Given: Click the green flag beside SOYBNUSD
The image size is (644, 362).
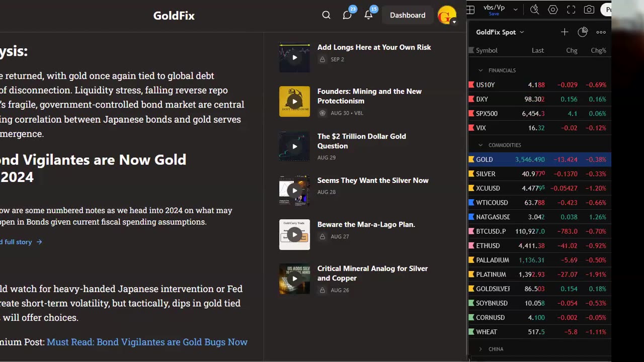Looking at the screenshot, I should tap(471, 303).
